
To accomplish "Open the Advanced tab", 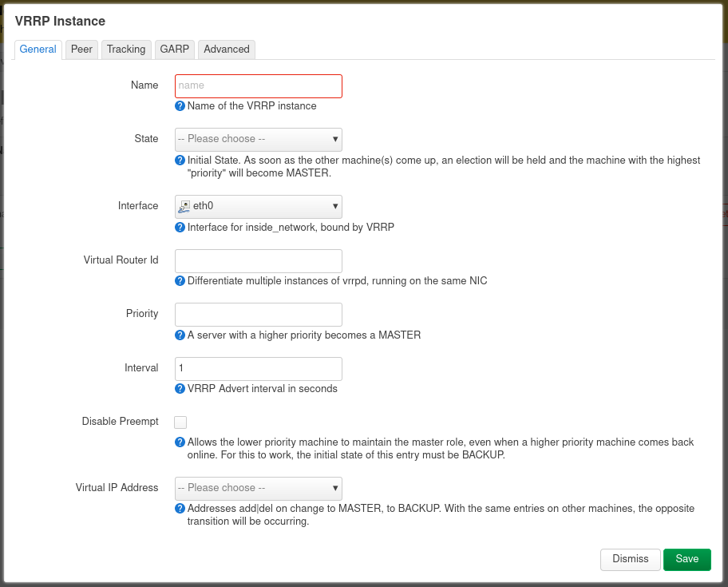I will click(x=227, y=50).
